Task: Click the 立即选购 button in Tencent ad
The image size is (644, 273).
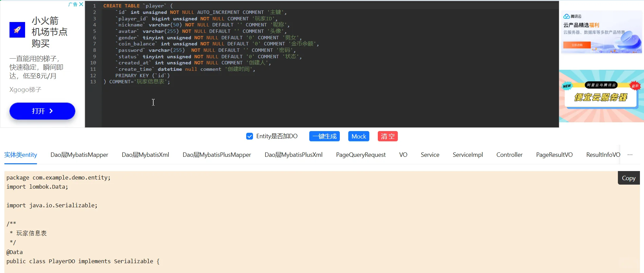Action: pyautogui.click(x=577, y=45)
